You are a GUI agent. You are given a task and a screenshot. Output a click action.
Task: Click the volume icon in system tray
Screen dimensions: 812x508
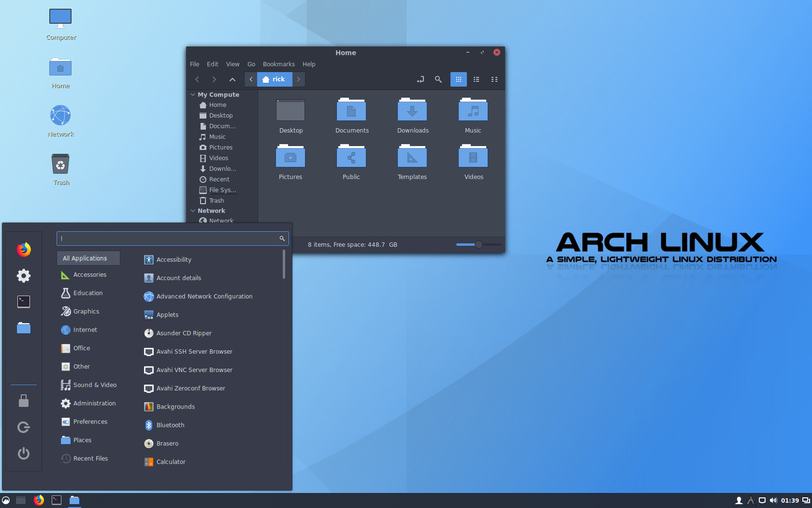(773, 500)
